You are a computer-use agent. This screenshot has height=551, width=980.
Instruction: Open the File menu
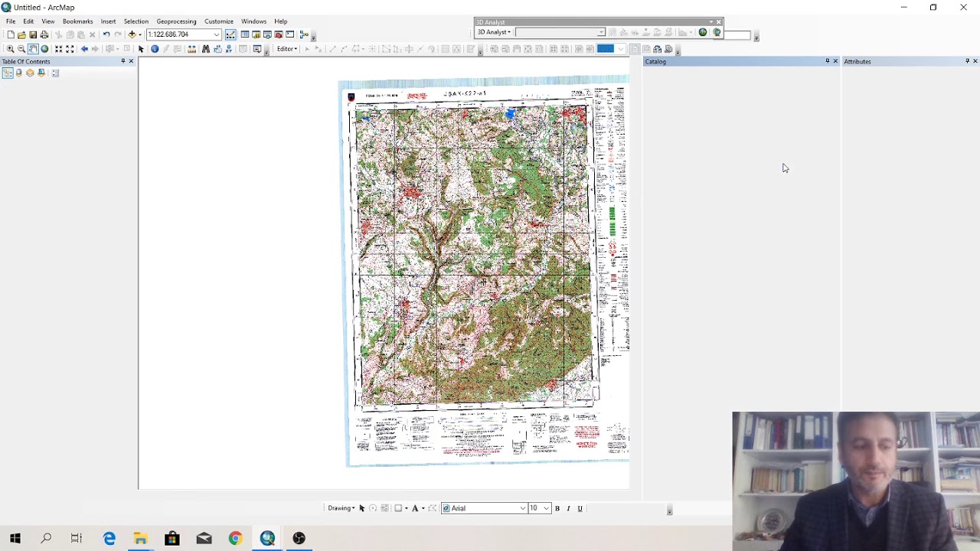[11, 21]
